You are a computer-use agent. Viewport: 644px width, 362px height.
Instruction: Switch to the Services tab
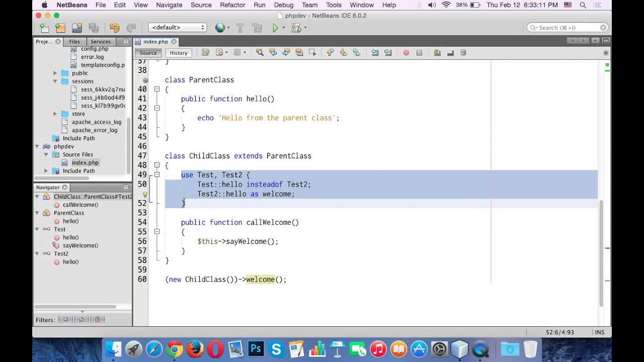(x=101, y=42)
